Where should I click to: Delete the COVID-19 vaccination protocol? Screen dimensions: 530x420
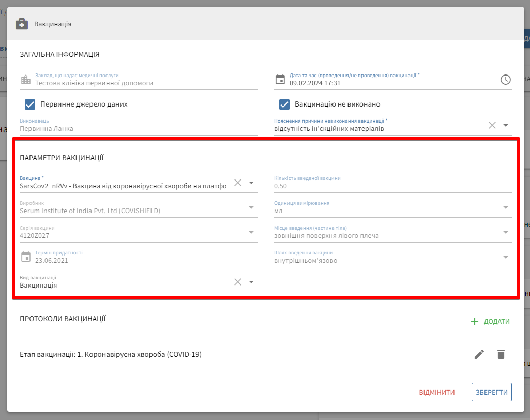pyautogui.click(x=501, y=354)
